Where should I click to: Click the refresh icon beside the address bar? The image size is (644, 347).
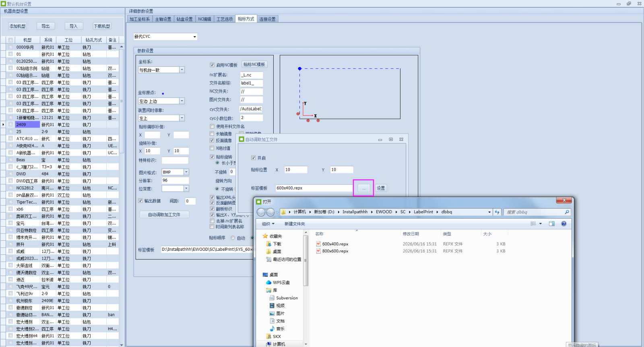pos(497,212)
